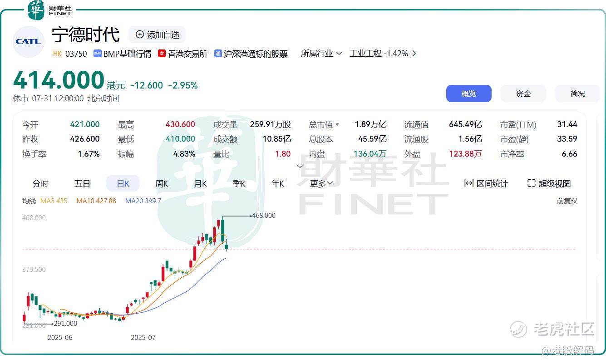Click the HK market badge

pyautogui.click(x=57, y=54)
